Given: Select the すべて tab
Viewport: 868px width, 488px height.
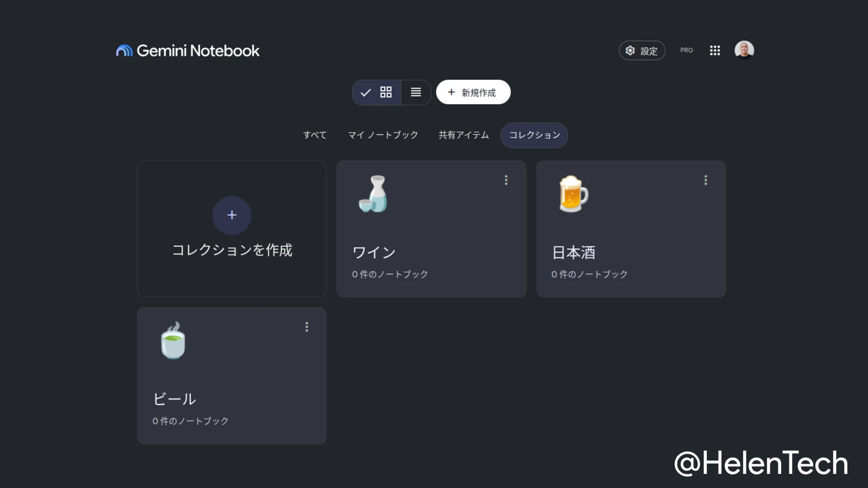Looking at the screenshot, I should pos(315,135).
